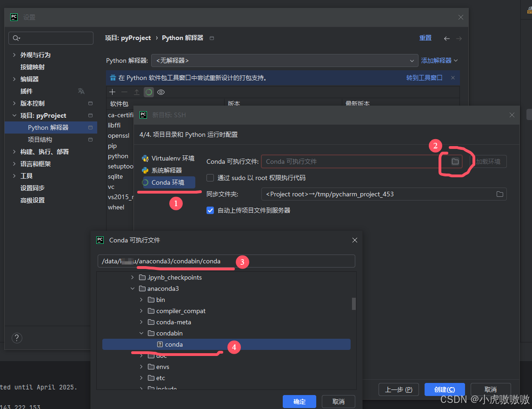Enable 通过 sudo 以 root 权限执行代码 checkbox
Image resolution: width=532 pixels, height=409 pixels.
tap(210, 178)
